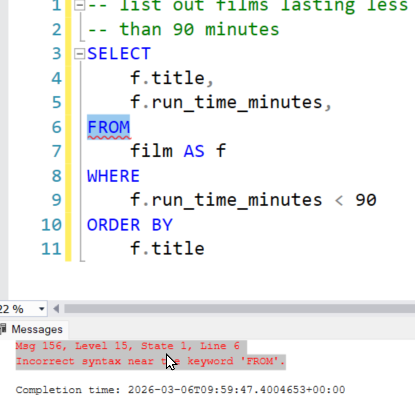This screenshot has width=415, height=395.
Task: Click the comment text on line 1
Action: click(x=248, y=6)
